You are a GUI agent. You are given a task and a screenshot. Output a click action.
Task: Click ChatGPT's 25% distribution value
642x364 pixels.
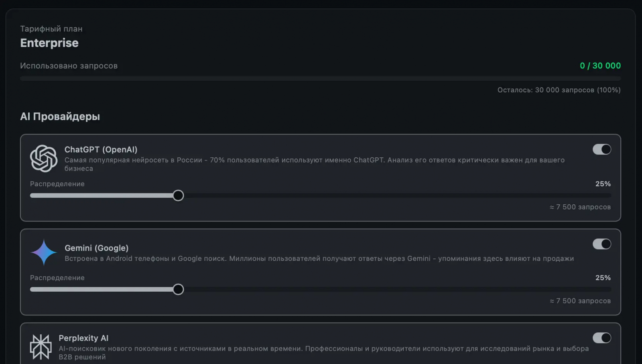pos(603,184)
